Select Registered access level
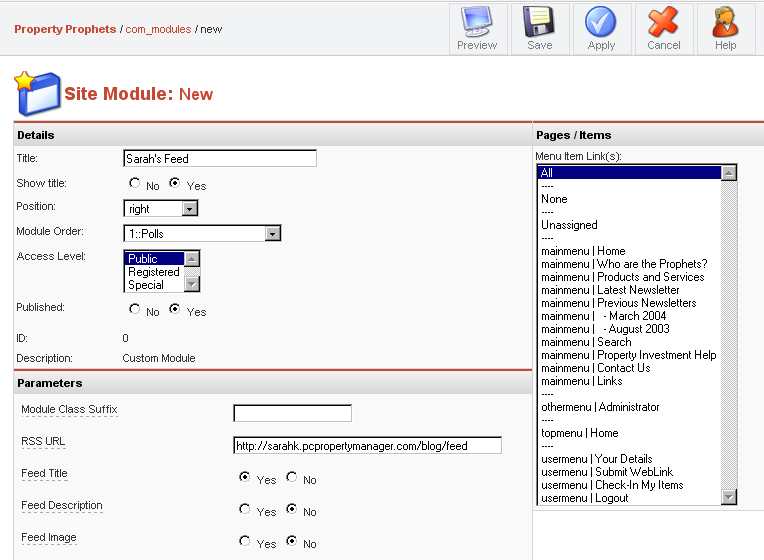The height and width of the screenshot is (560, 764). coord(155,271)
